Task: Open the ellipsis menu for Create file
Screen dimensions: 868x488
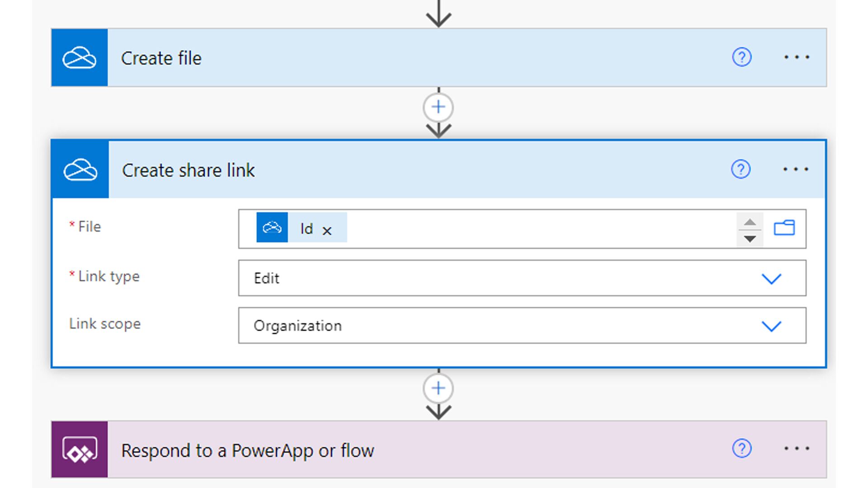Action: coord(797,57)
